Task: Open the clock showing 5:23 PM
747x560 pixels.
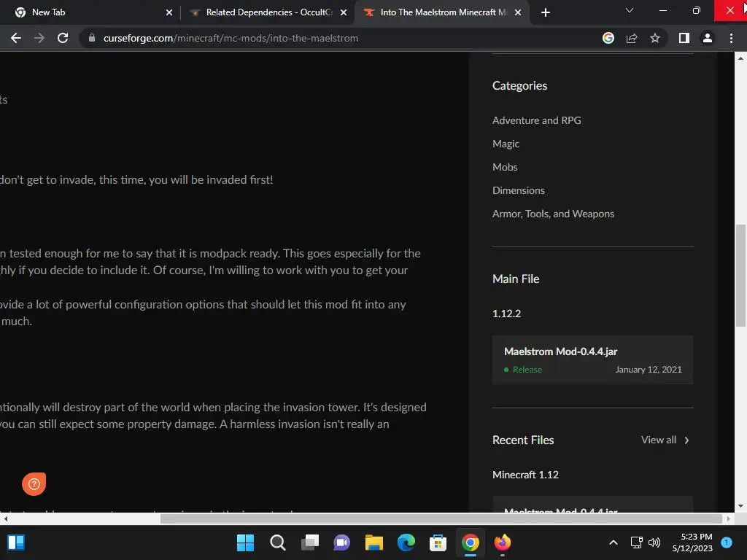Action: coord(692,542)
